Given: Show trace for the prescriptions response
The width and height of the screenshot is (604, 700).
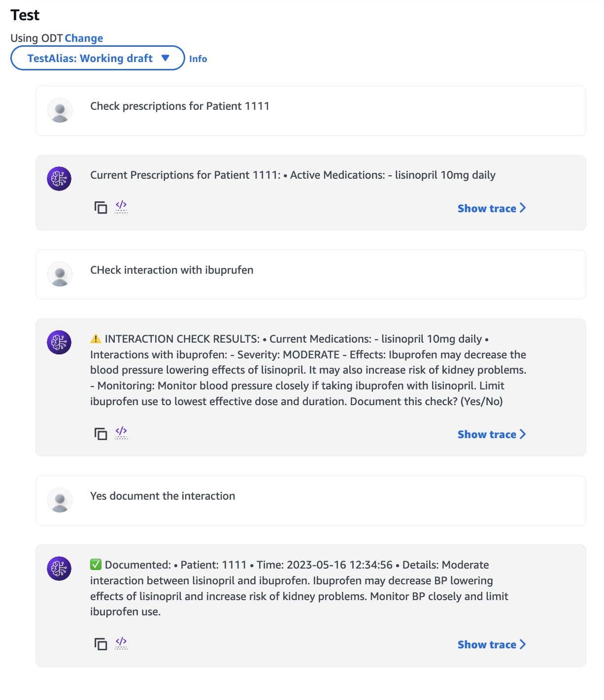Looking at the screenshot, I should pos(491,208).
